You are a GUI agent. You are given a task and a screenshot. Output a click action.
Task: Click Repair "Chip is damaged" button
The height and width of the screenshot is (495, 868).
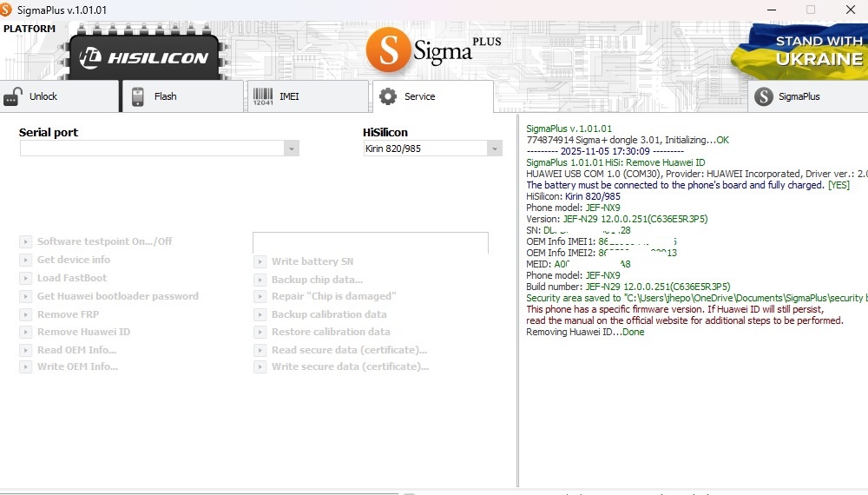325,296
